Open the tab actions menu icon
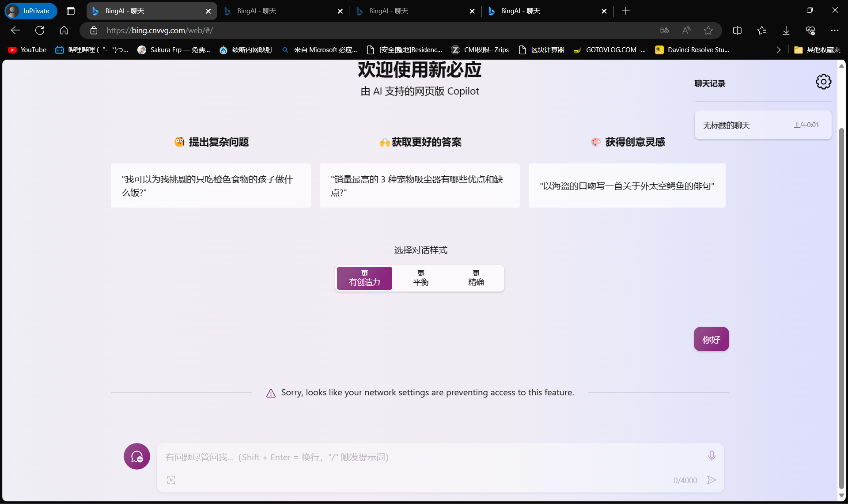Viewport: 848px width, 504px height. point(71,11)
